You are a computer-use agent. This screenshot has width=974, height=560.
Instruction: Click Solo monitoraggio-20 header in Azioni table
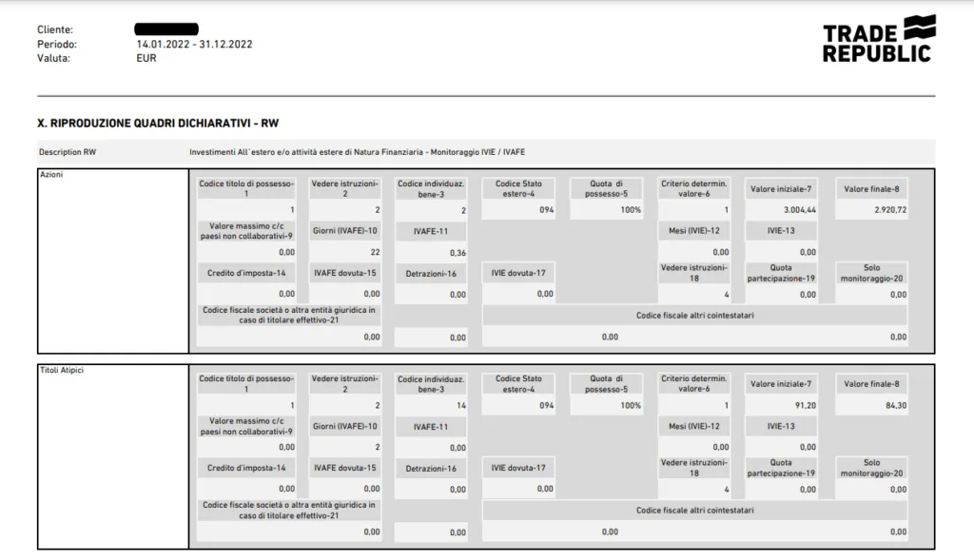pos(870,274)
